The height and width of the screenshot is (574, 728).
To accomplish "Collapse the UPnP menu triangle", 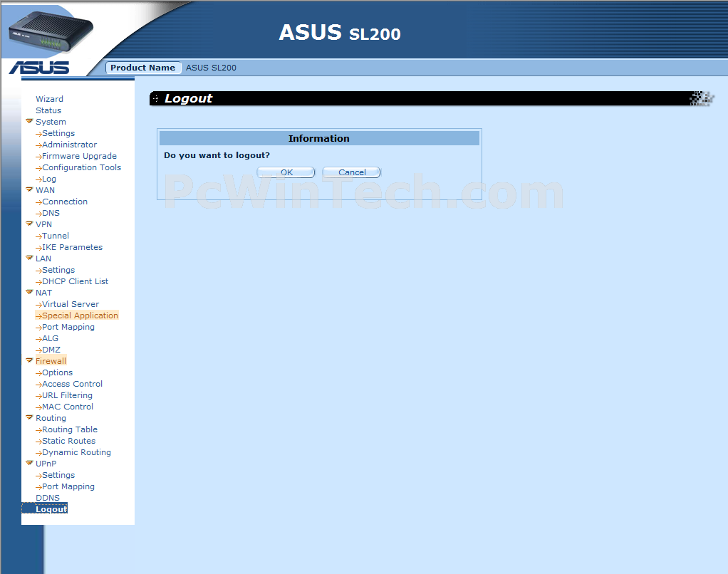I will tap(29, 463).
